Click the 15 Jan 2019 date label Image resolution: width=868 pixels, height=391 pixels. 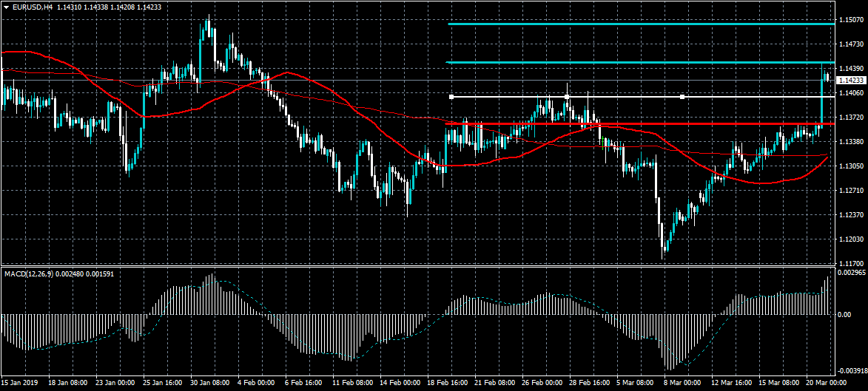[18, 382]
